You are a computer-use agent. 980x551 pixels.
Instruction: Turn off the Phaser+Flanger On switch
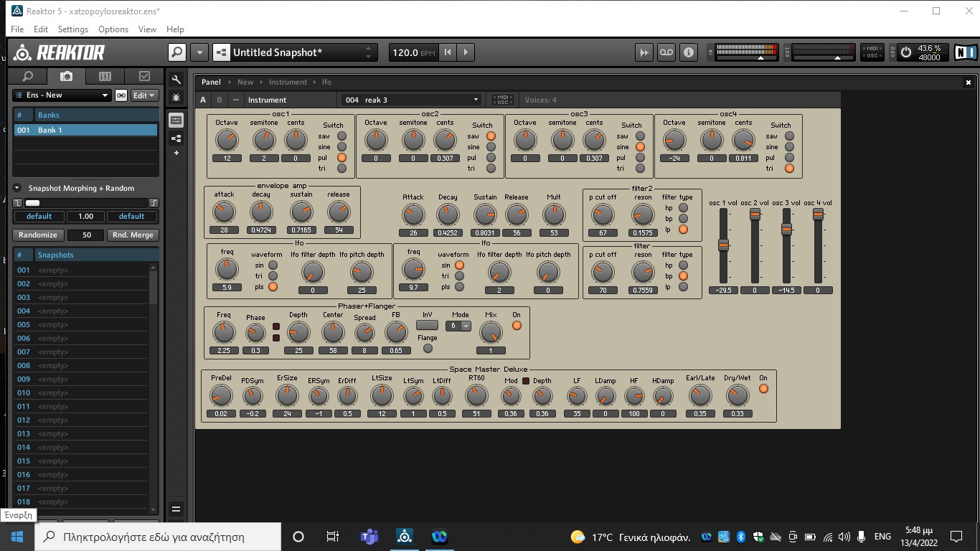click(x=517, y=326)
